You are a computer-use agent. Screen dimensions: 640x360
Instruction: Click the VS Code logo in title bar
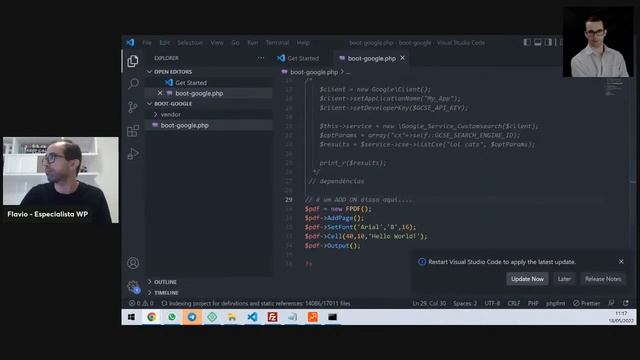pyautogui.click(x=130, y=42)
